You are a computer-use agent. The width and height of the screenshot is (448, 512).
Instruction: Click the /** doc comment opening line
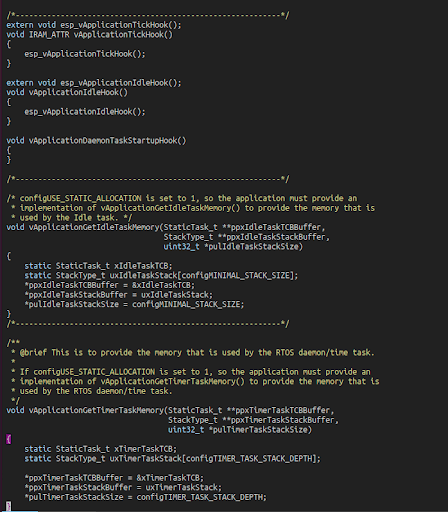[13, 343]
